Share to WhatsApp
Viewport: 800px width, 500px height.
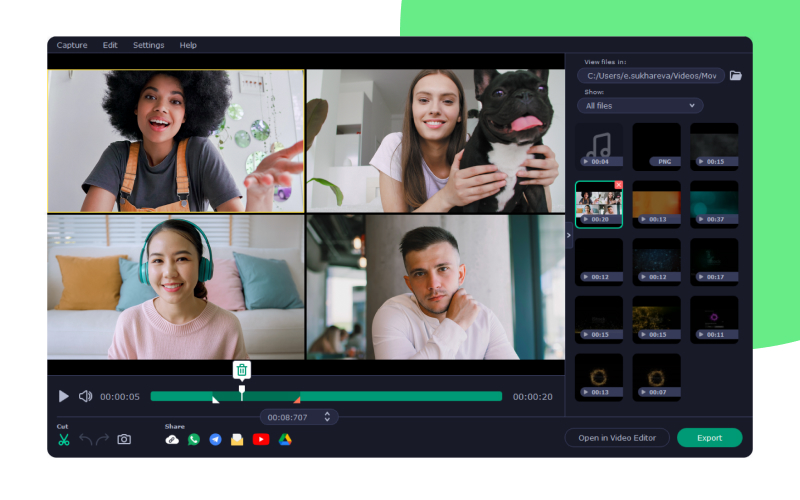click(193, 439)
